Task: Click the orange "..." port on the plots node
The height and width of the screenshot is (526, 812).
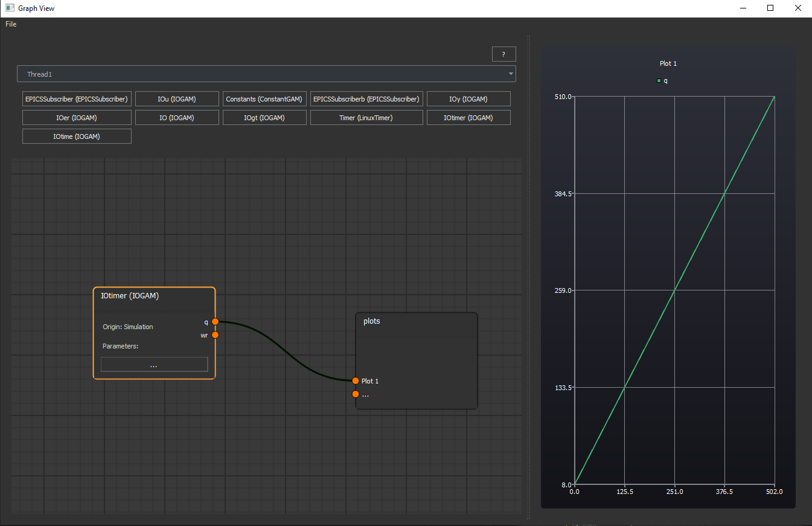Action: (355, 394)
